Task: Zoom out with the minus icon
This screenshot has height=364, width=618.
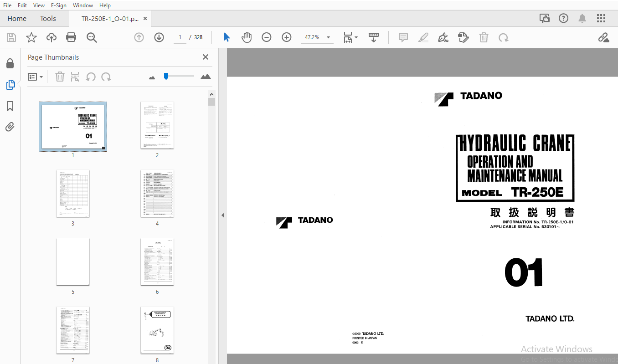Action: click(x=267, y=37)
